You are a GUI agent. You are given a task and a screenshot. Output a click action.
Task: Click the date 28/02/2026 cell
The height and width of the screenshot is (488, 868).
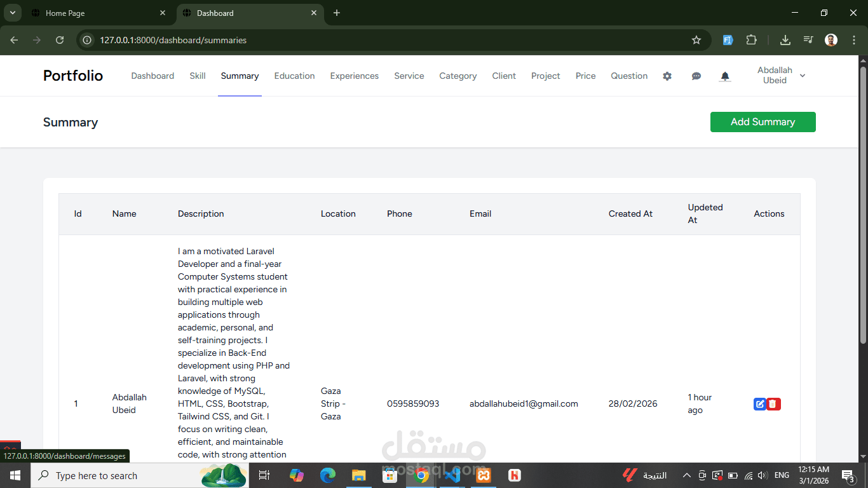633,403
